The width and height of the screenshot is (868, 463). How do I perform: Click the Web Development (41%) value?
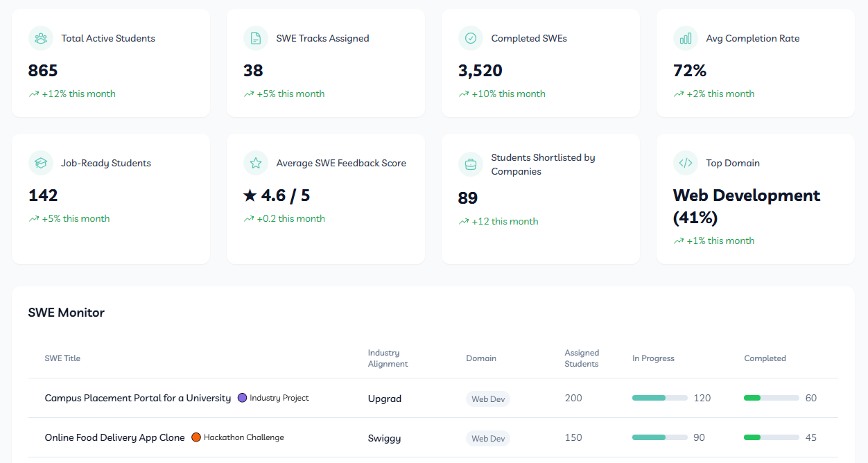coord(747,207)
